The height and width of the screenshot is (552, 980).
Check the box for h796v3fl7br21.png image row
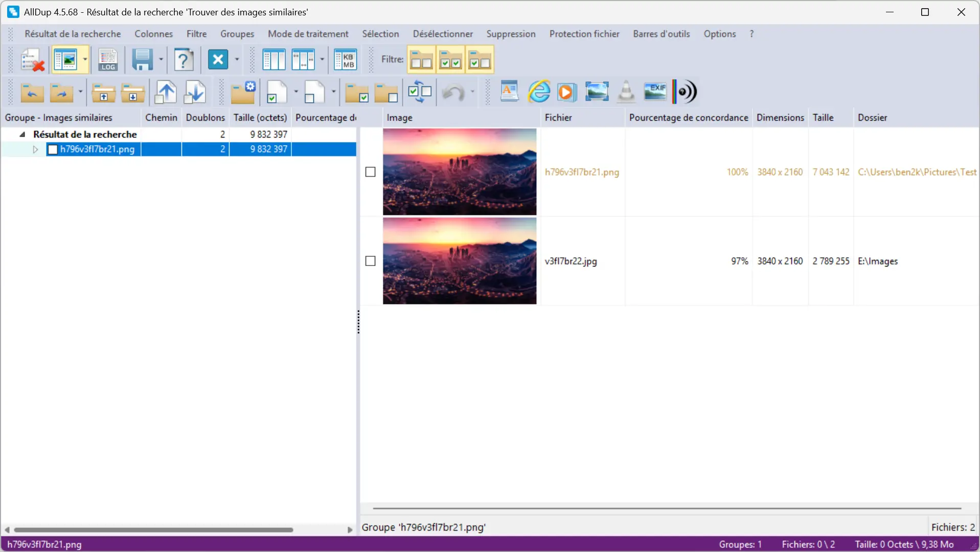point(371,172)
